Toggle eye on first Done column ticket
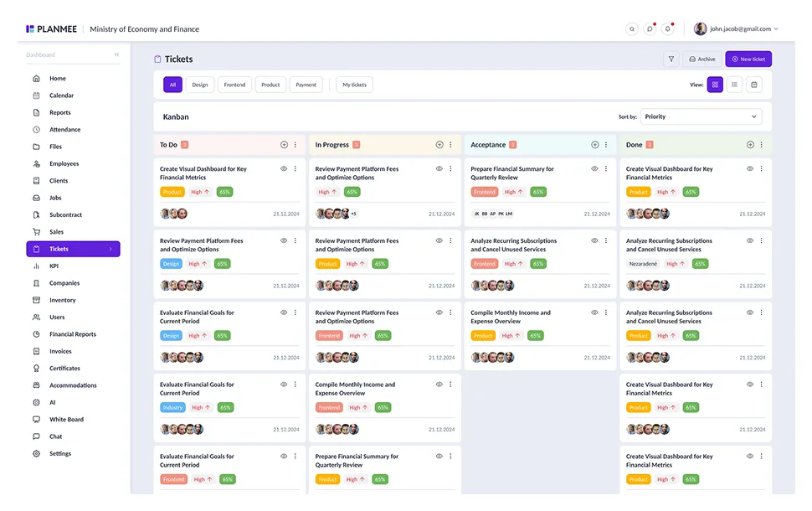 point(750,169)
